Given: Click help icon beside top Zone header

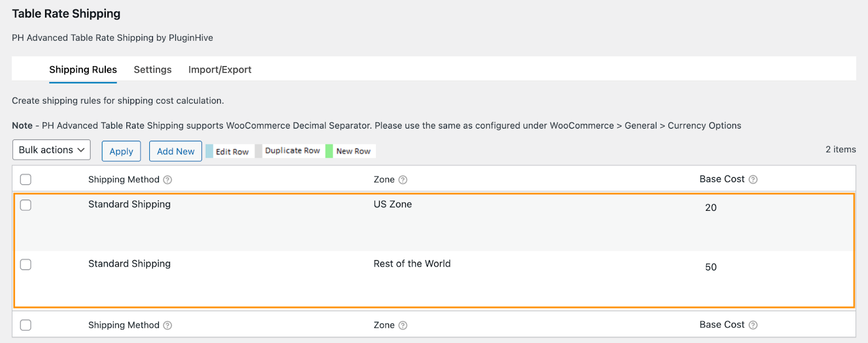Looking at the screenshot, I should (x=403, y=180).
